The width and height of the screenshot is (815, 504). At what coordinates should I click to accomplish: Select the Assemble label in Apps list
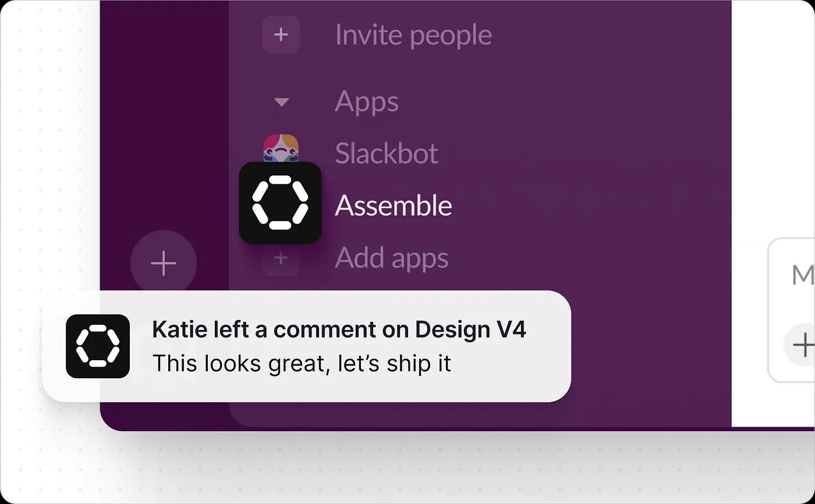[x=393, y=205]
